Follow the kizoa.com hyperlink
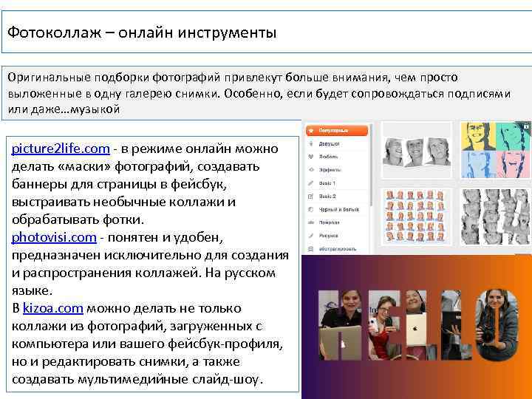The width and height of the screenshot is (532, 399). click(x=53, y=308)
